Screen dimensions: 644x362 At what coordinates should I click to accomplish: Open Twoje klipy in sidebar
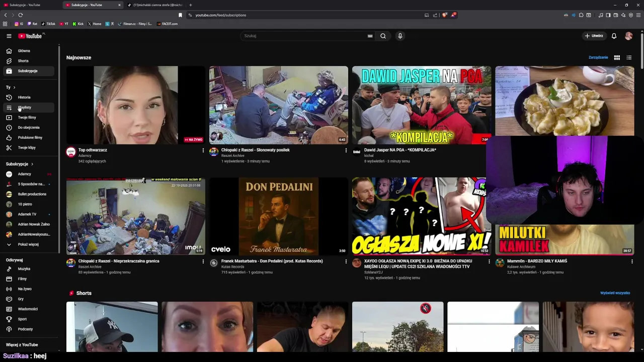click(x=28, y=148)
